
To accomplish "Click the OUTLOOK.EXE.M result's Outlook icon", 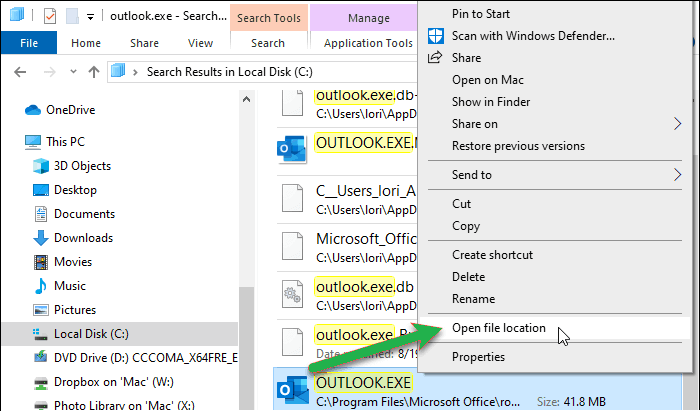I will pos(292,148).
